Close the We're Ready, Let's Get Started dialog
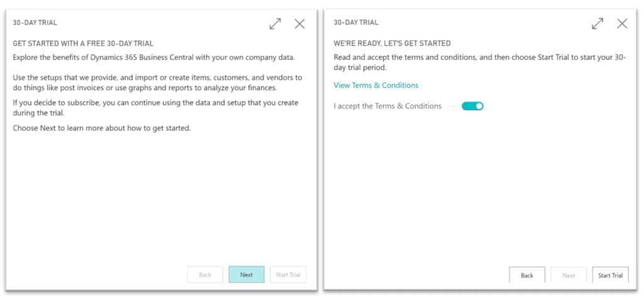The width and height of the screenshot is (644, 299). [x=622, y=24]
